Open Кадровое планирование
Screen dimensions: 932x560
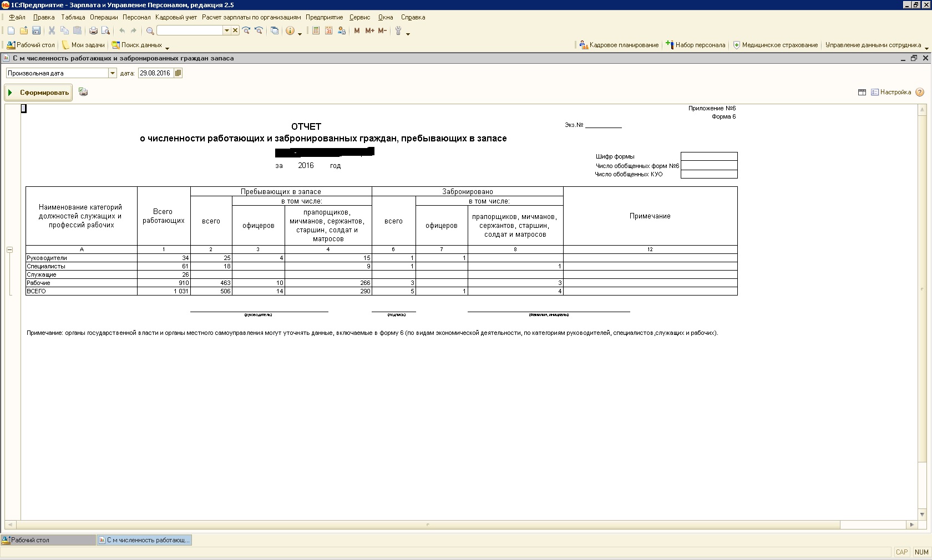click(x=619, y=45)
